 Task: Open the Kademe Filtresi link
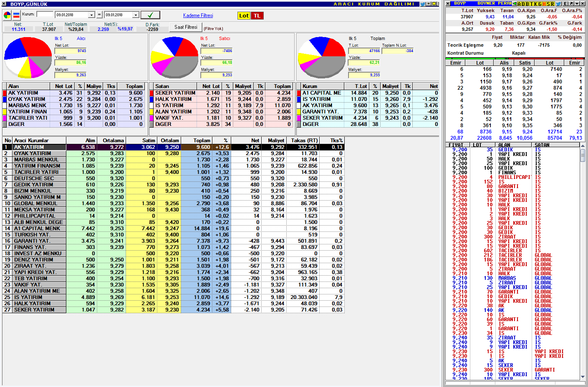pos(198,15)
